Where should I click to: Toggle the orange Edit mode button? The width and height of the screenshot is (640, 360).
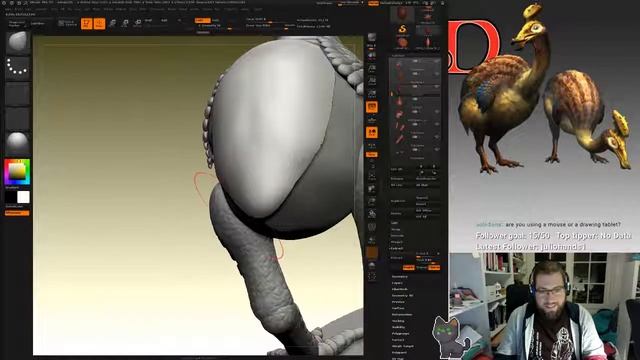click(87, 24)
